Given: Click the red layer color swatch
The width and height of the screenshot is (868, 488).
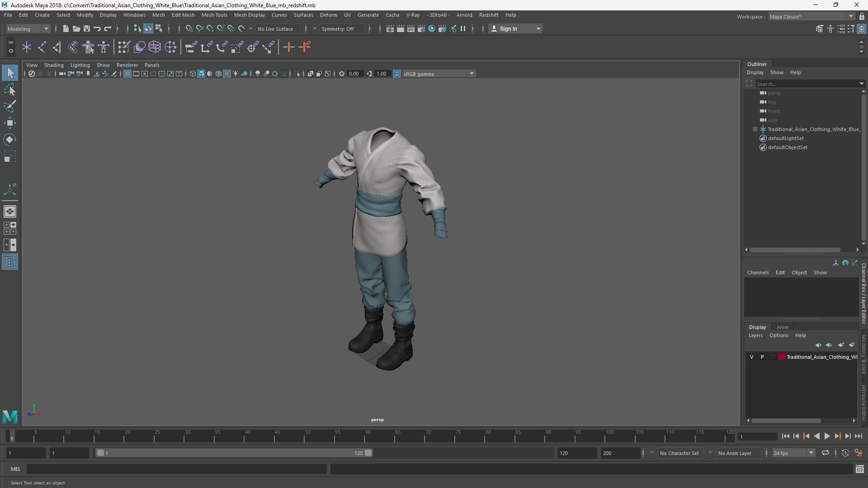Looking at the screenshot, I should click(782, 357).
